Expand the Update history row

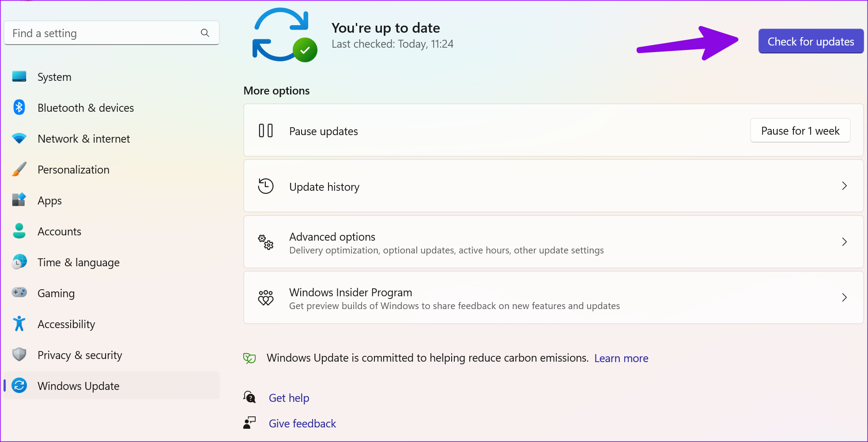844,186
